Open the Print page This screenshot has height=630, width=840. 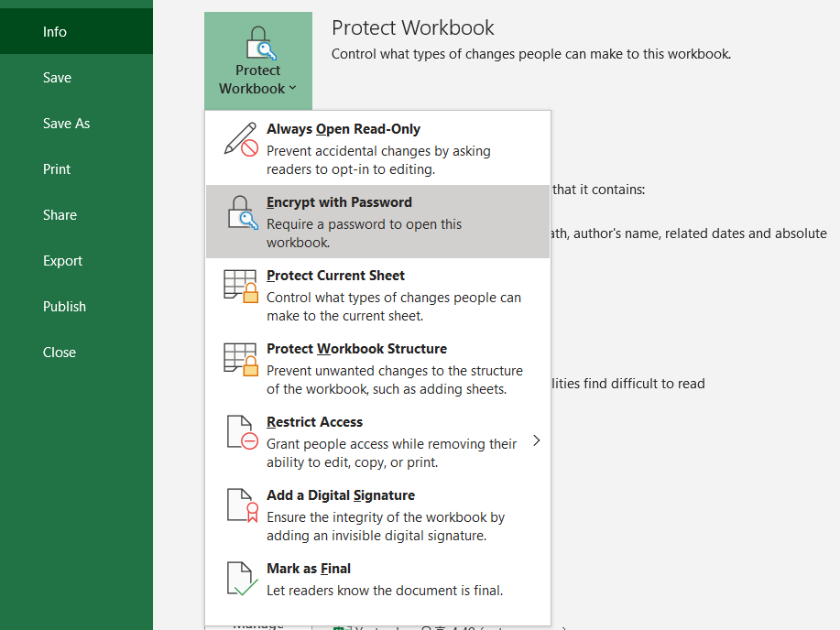coord(76,169)
